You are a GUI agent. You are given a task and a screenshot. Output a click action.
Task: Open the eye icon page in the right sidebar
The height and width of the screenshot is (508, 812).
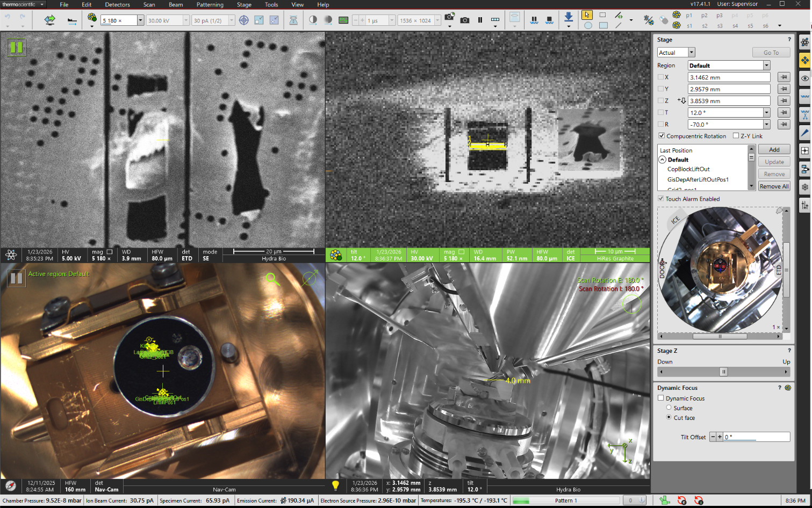(x=804, y=78)
